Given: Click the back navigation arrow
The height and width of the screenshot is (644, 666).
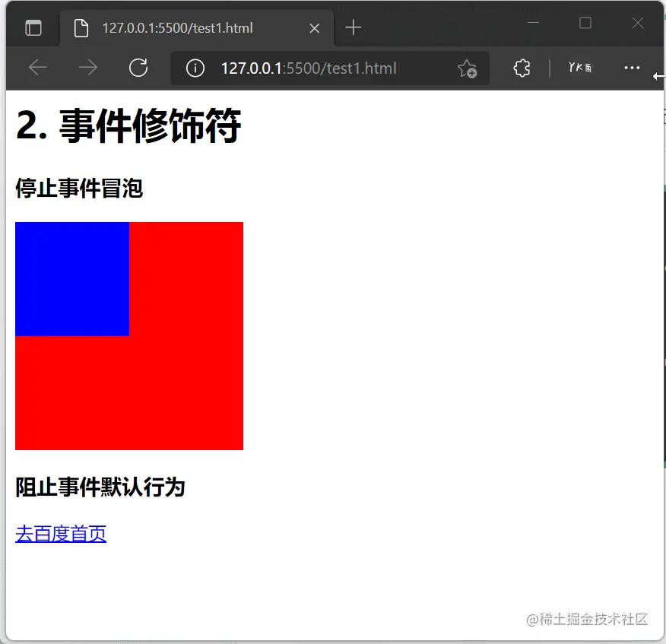Looking at the screenshot, I should pyautogui.click(x=37, y=68).
